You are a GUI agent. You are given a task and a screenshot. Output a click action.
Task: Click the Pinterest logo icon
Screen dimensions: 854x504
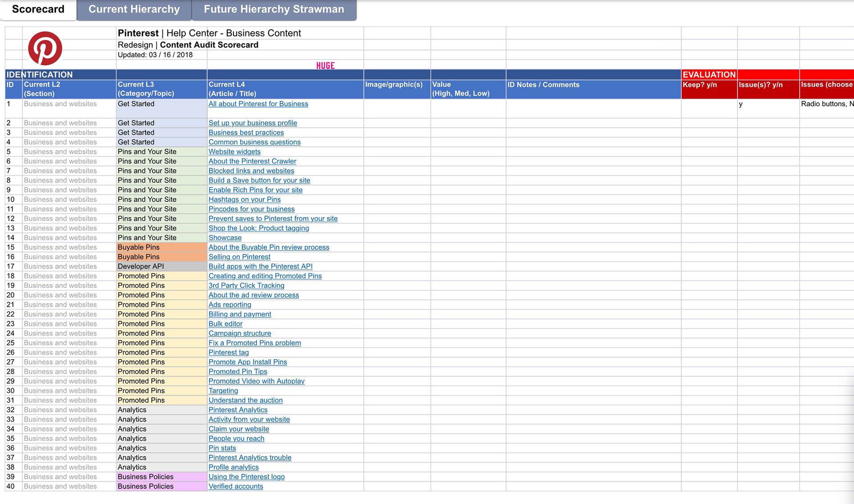pos(45,48)
